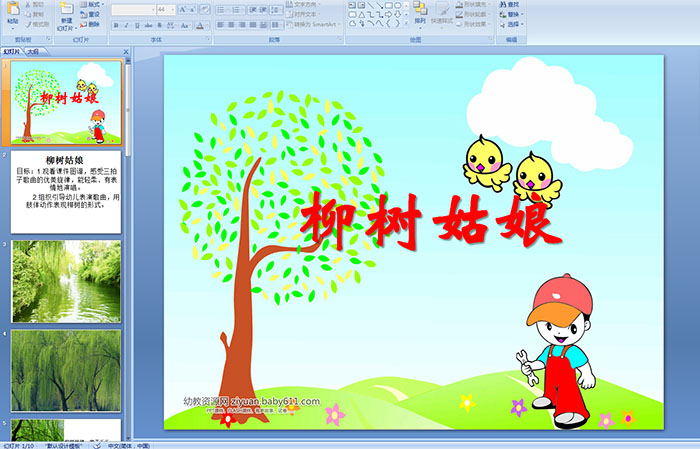Decrease the list indent level
Viewport: 700px width, 449px height.
tap(252, 9)
